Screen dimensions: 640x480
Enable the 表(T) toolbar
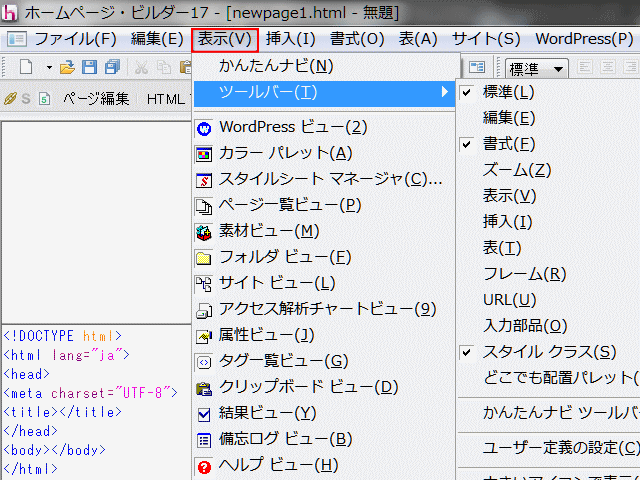[x=549, y=249]
